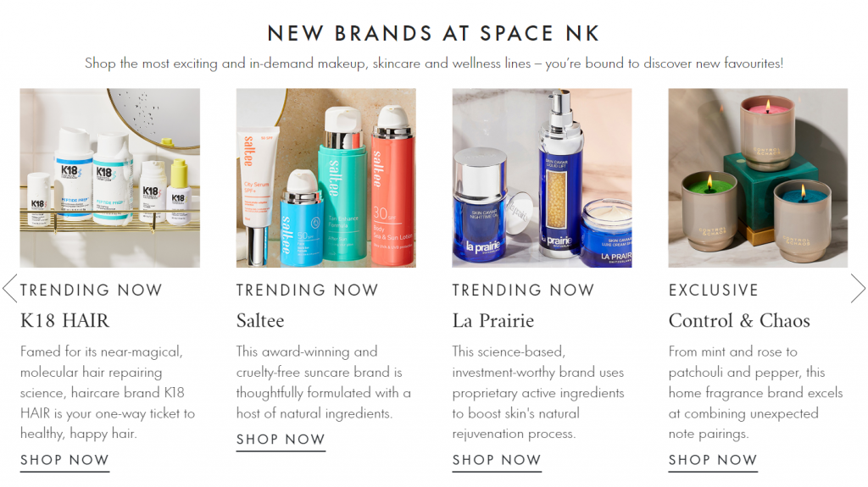Image resolution: width=868 pixels, height=487 pixels.
Task: Click the La Prairie description text
Action: (538, 392)
